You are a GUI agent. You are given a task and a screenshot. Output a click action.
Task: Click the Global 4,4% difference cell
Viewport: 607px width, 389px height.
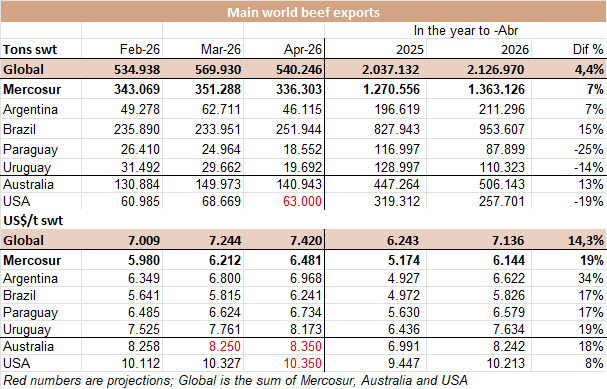(589, 70)
